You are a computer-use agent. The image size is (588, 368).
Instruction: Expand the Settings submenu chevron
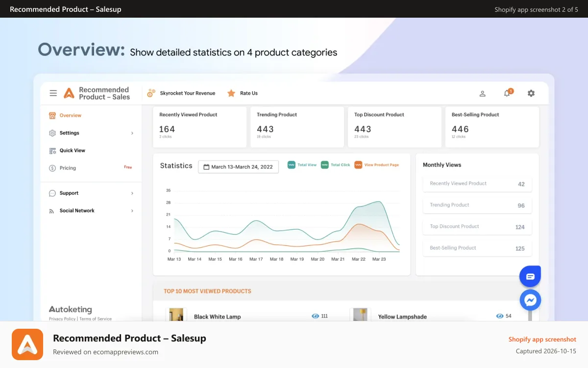click(x=132, y=133)
